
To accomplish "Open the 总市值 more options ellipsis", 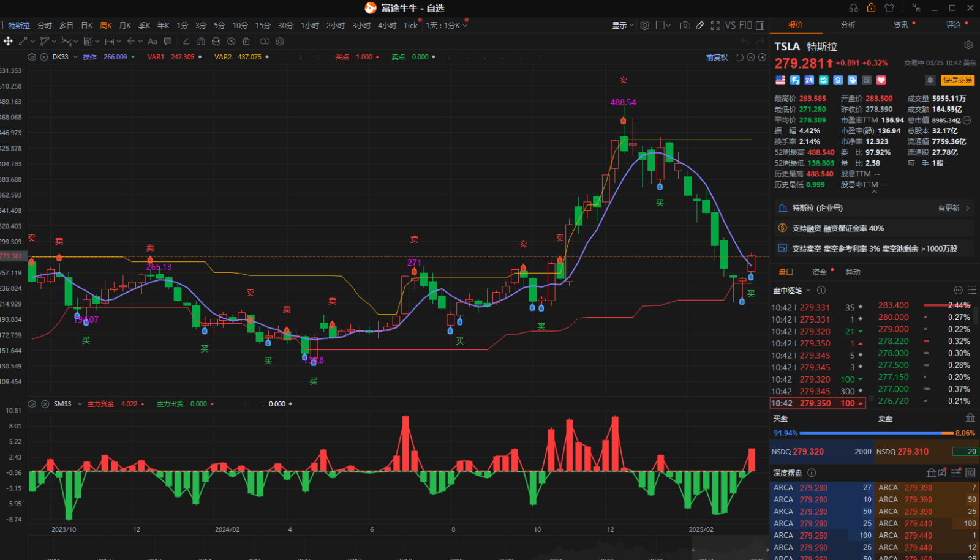I will tap(967, 120).
